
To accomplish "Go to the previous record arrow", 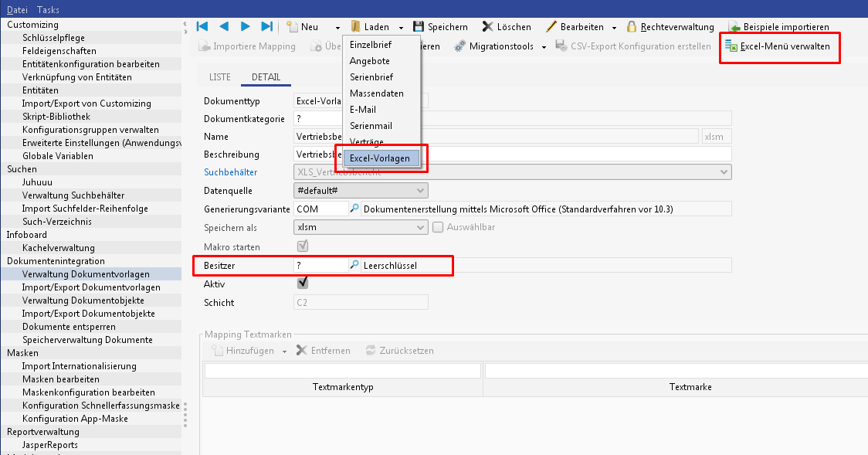I will point(224,26).
